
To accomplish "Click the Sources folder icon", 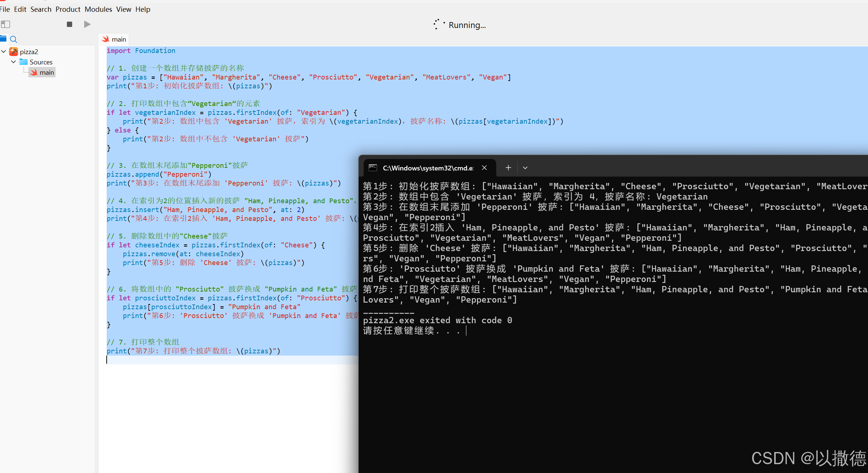I will point(24,62).
